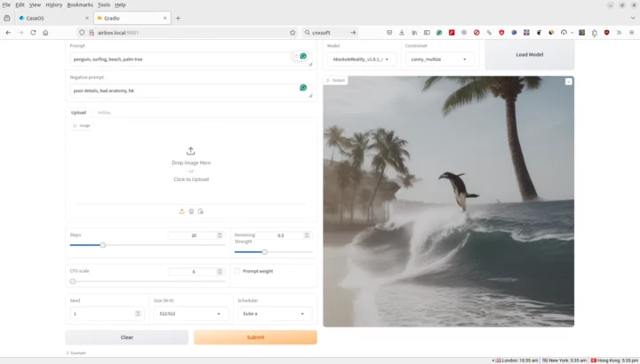The width and height of the screenshot is (640, 364).
Task: Switch to the CasaOS browser tab
Action: pyautogui.click(x=53, y=18)
